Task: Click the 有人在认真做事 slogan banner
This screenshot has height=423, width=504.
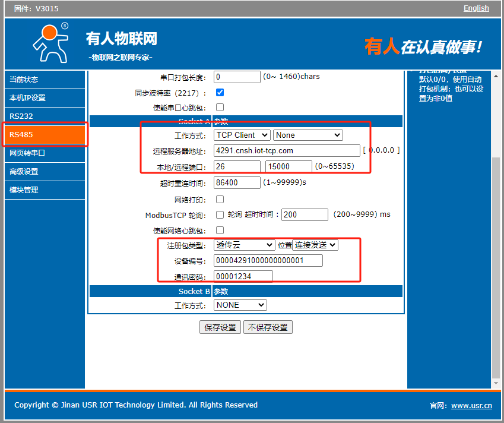Action: coord(423,47)
